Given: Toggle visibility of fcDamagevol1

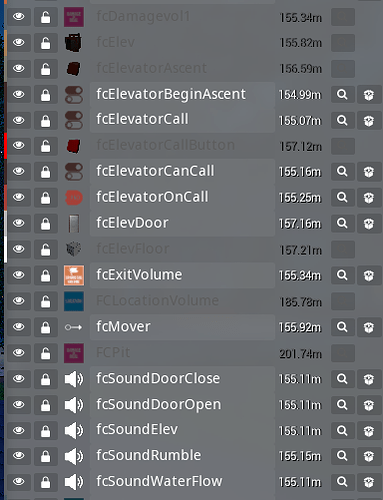Looking at the screenshot, I should coord(19,17).
